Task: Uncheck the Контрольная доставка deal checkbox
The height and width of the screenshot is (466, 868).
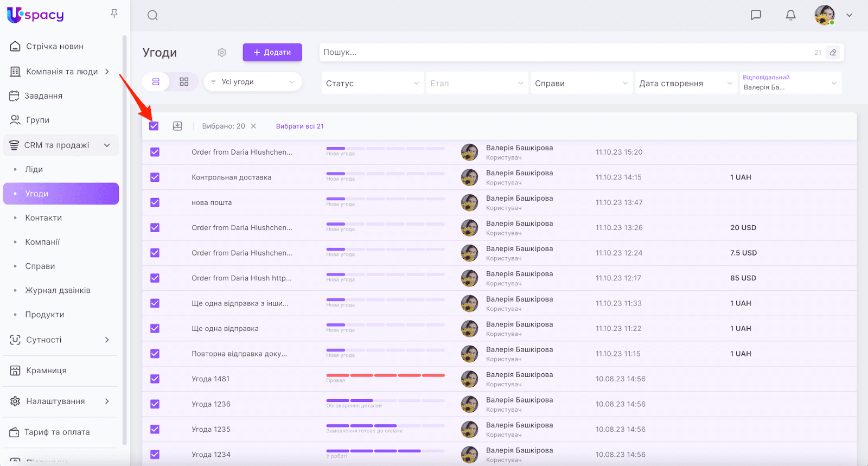Action: point(155,177)
